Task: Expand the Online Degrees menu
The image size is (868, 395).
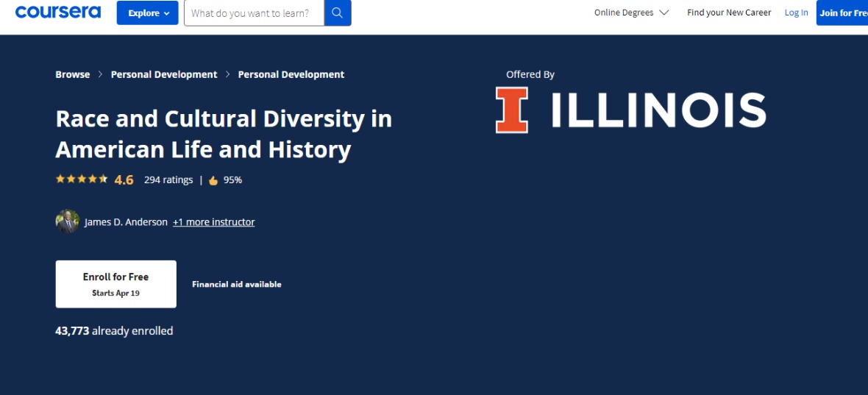Action: [632, 13]
